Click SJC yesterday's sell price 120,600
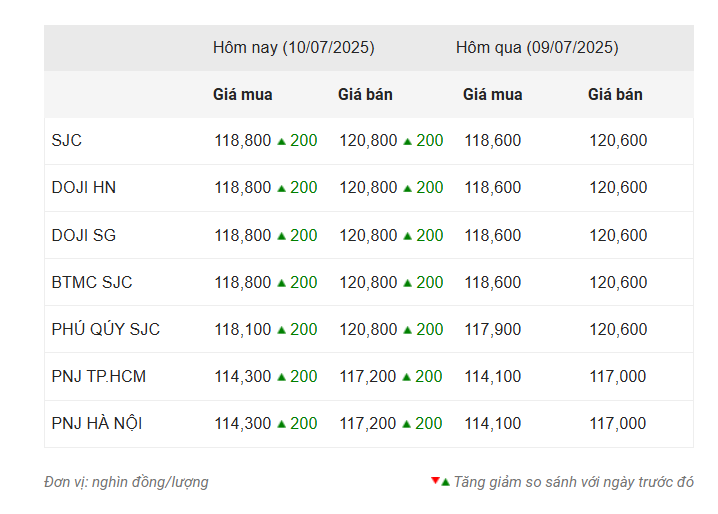Screen dimensions: 718x514 (x=618, y=140)
